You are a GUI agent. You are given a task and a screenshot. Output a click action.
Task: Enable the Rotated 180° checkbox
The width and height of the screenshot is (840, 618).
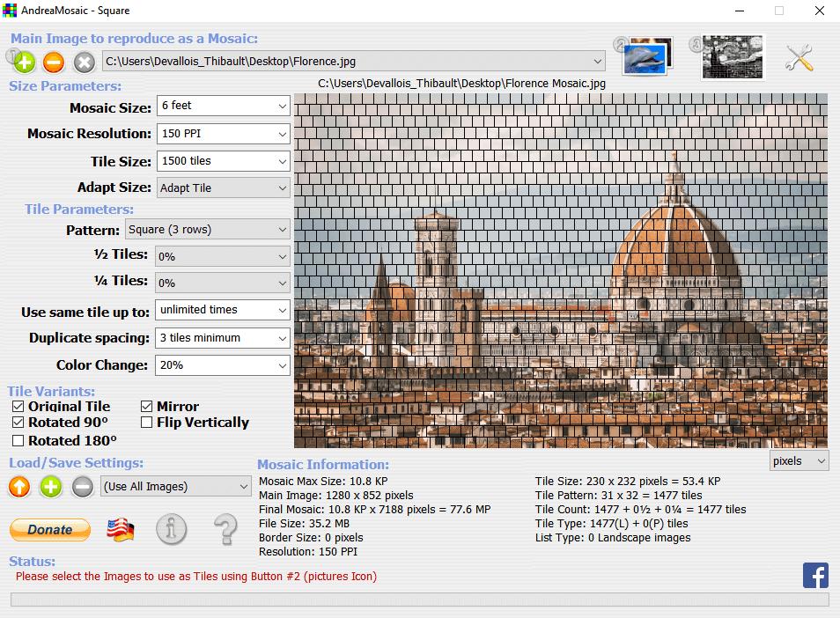click(x=18, y=441)
